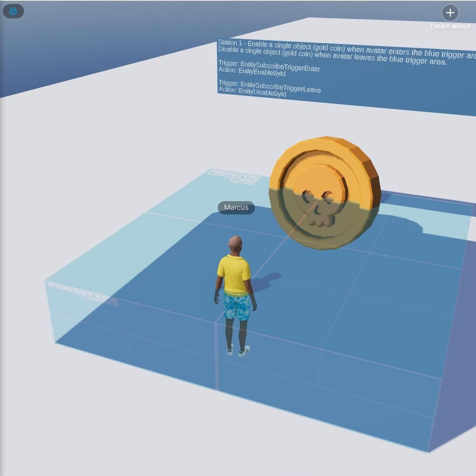Click PROTOTYPE label on trigger box top corner
The image size is (476, 476).
pos(235,176)
